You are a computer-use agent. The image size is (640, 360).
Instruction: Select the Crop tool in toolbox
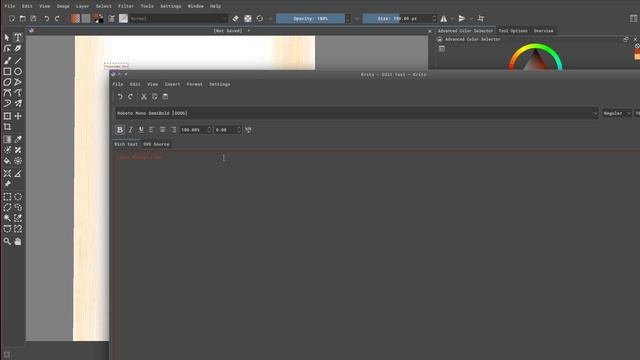point(7,127)
